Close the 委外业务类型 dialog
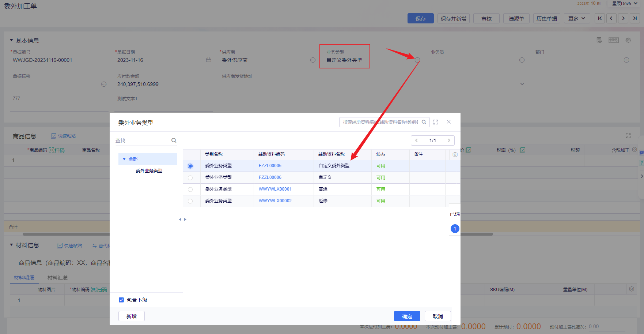 click(x=449, y=122)
